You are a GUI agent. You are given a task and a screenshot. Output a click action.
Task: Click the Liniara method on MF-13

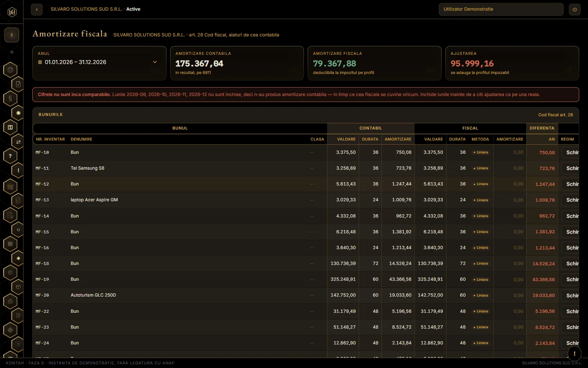pos(481,200)
